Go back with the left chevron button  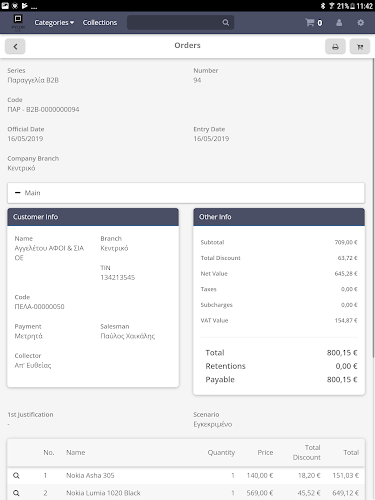pos(15,46)
